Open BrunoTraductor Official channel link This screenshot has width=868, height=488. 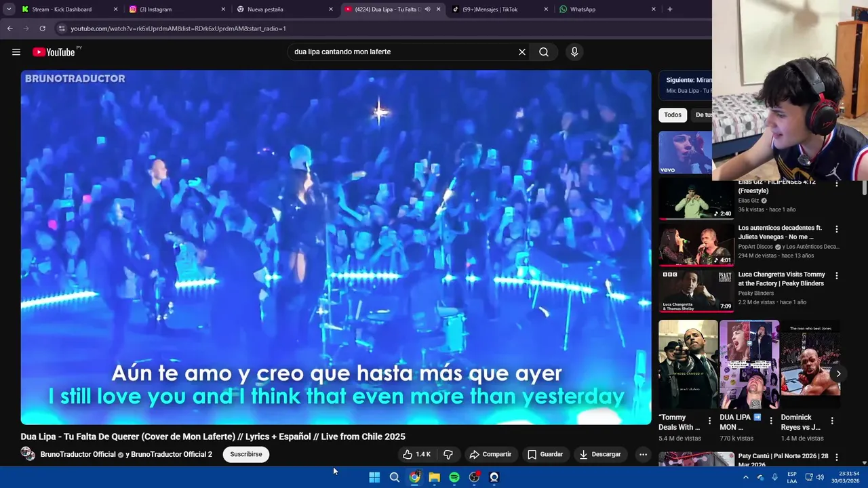tap(78, 454)
